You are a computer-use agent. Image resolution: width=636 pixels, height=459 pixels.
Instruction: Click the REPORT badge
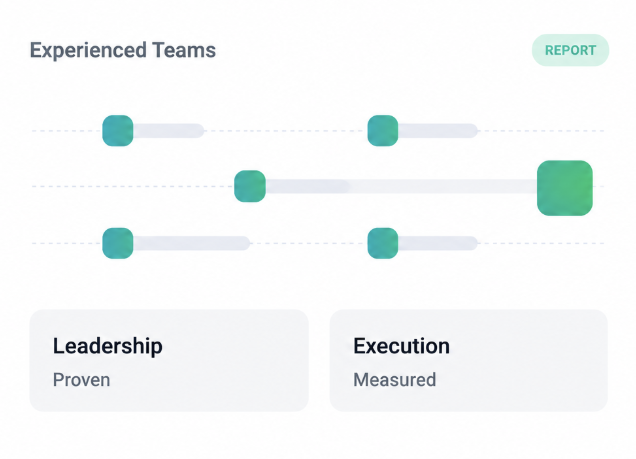(570, 50)
